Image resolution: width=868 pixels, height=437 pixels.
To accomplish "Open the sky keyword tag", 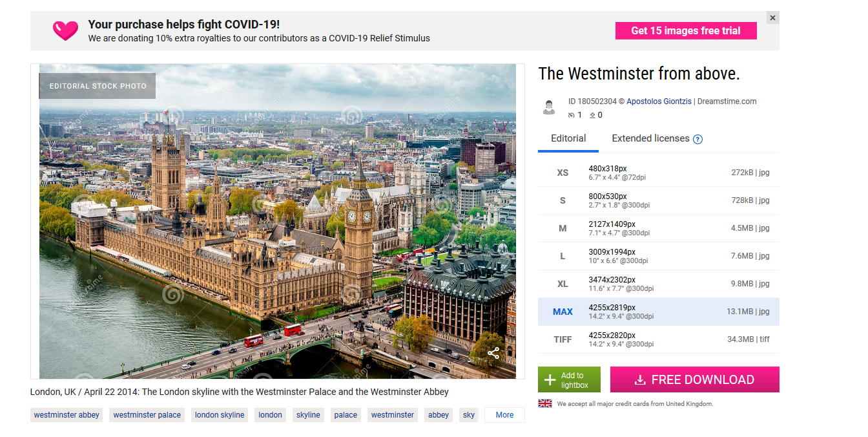I will point(469,415).
